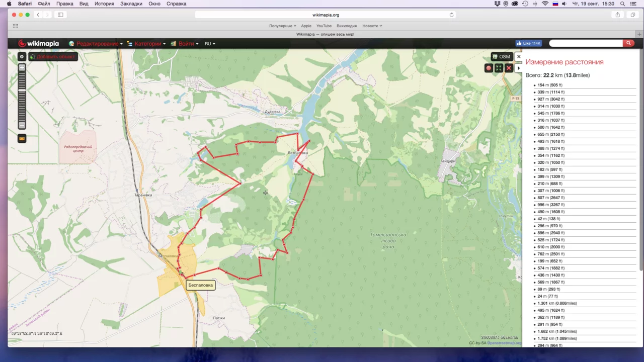Open the История menu

pos(104,4)
